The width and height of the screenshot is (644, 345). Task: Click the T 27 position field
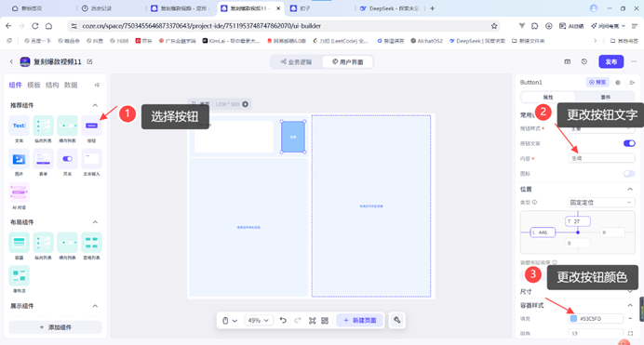[578, 221]
